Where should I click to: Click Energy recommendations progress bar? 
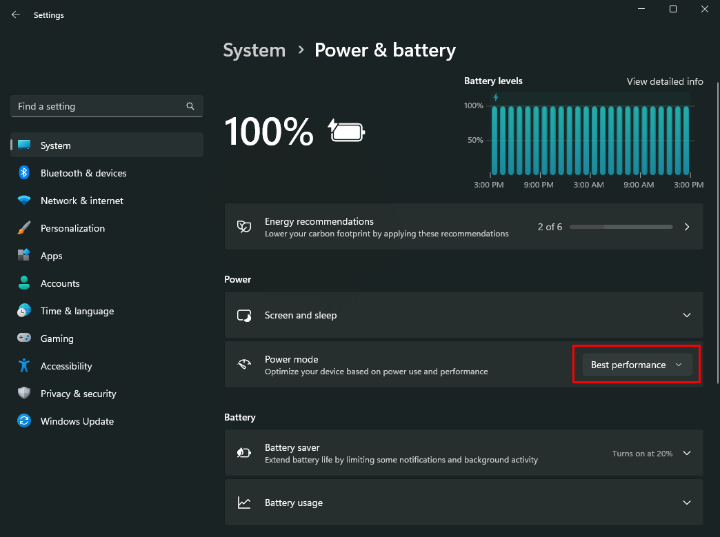tap(621, 227)
